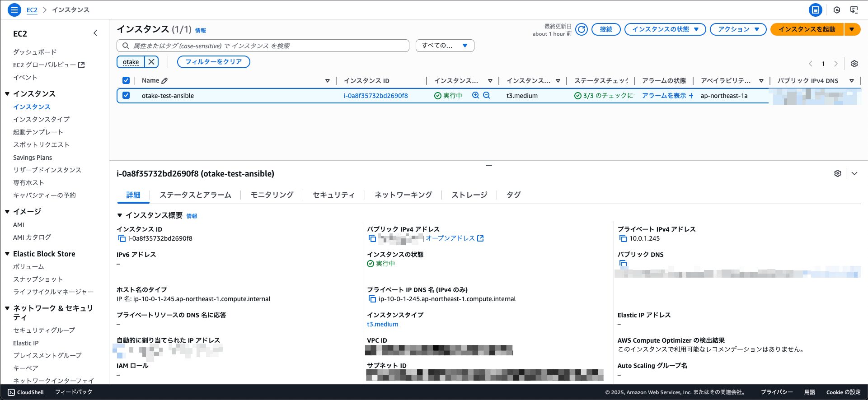Click インスタンスを起動 launch button
Screen dimensions: 868x400
[807, 29]
